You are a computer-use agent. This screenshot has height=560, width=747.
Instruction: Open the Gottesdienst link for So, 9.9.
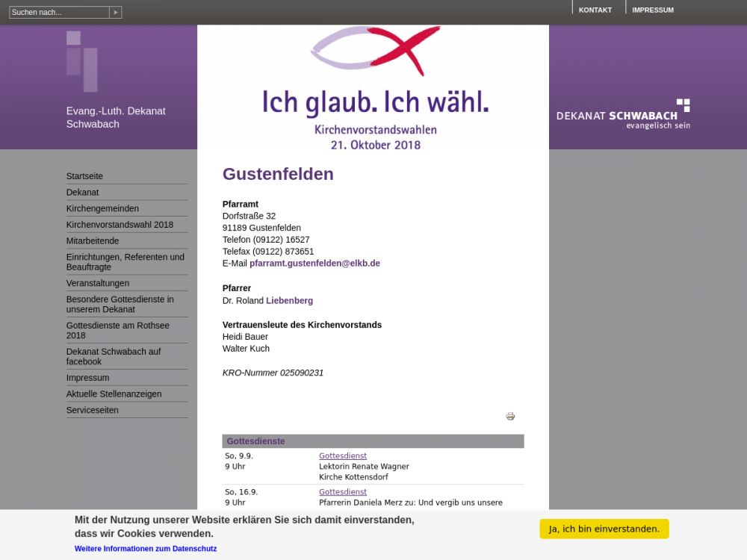pyautogui.click(x=343, y=456)
